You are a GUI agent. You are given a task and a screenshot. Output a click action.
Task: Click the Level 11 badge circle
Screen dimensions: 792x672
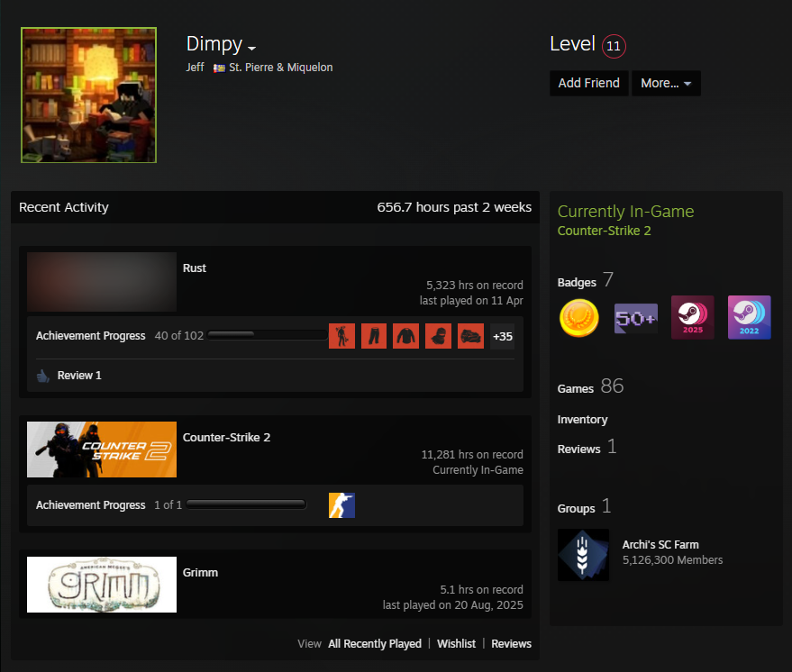[614, 47]
